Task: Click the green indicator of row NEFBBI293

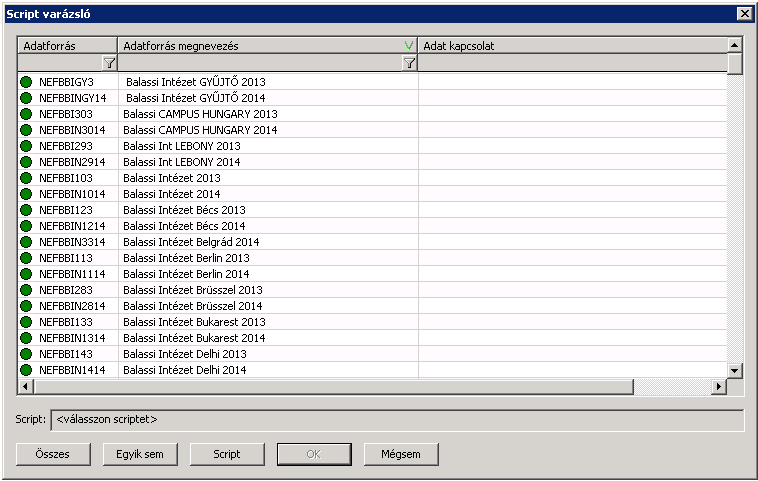Action: click(x=26, y=146)
